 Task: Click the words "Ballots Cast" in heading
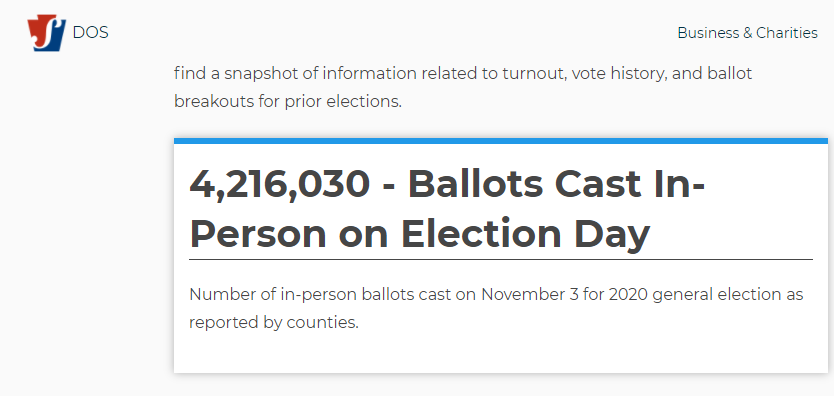524,184
